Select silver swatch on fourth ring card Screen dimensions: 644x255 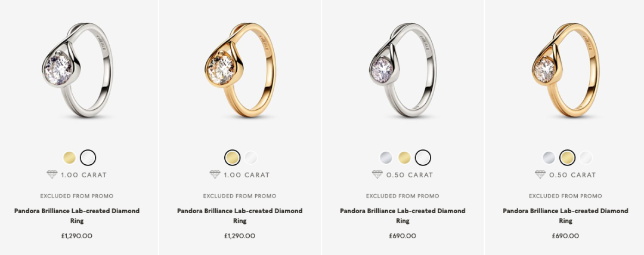pos(549,158)
